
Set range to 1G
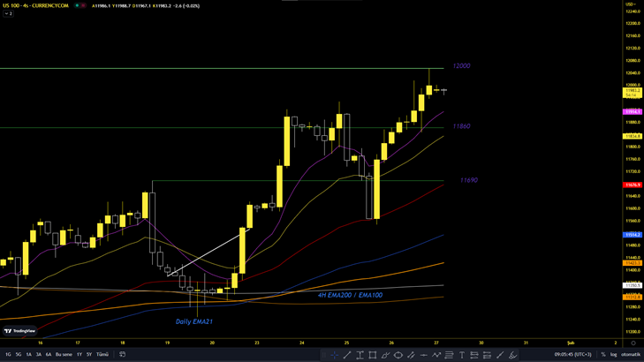click(8, 354)
